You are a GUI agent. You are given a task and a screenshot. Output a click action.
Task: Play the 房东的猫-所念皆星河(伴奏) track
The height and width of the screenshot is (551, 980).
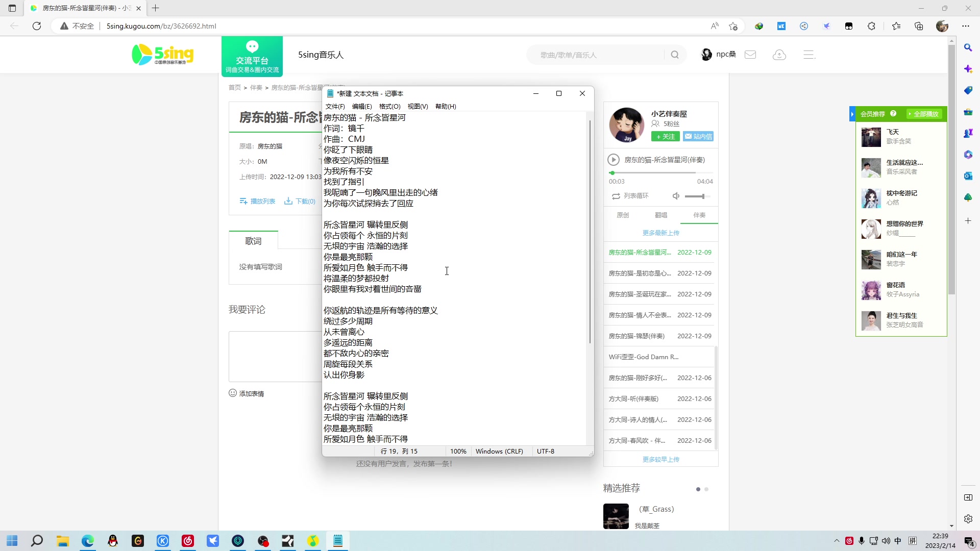[x=614, y=160]
